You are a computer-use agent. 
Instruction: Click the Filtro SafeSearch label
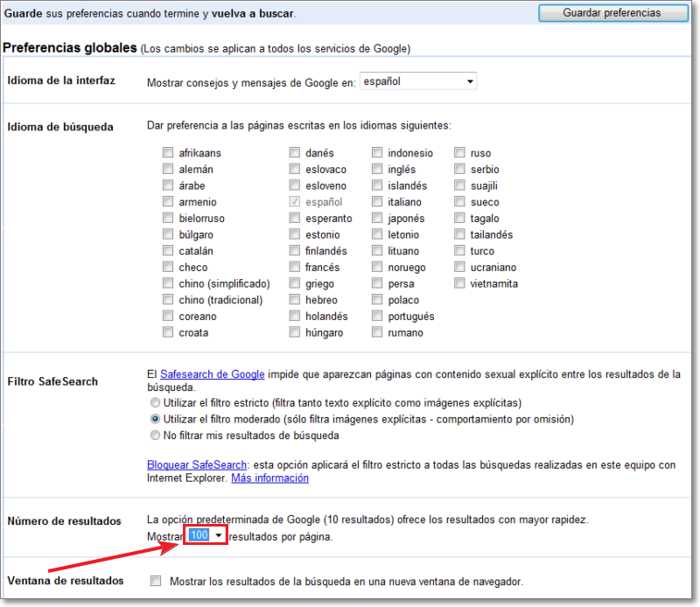pos(52,381)
